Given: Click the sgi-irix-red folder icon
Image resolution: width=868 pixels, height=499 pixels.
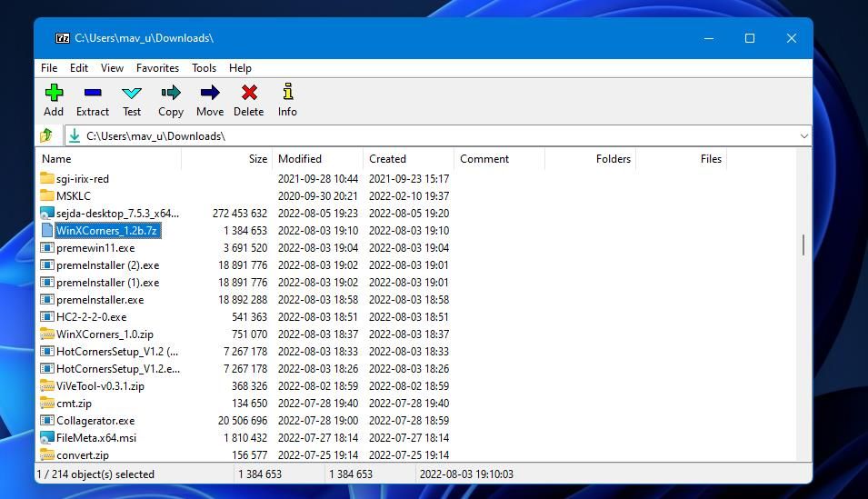Looking at the screenshot, I should (x=47, y=178).
